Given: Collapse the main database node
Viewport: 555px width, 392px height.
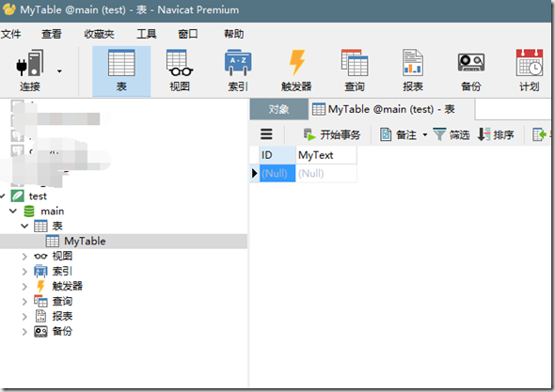Looking at the screenshot, I should (13, 211).
